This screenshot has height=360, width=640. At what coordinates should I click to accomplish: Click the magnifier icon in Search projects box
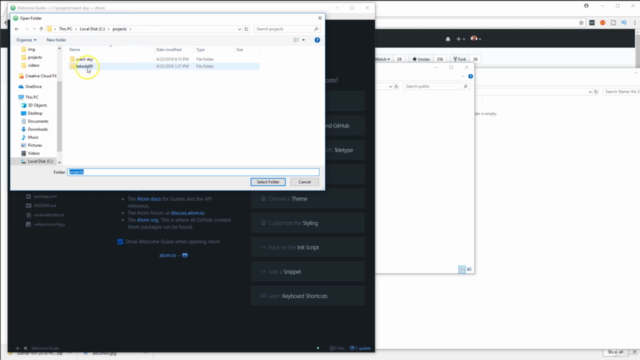pos(316,29)
